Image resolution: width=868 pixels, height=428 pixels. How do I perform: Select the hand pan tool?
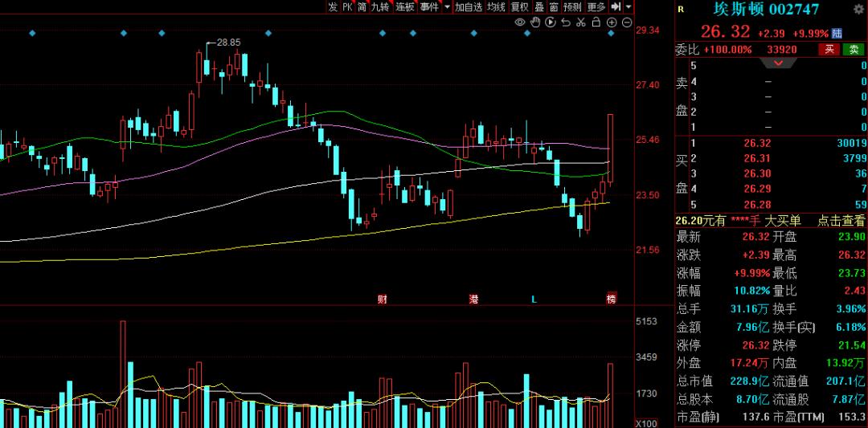pyautogui.click(x=534, y=22)
